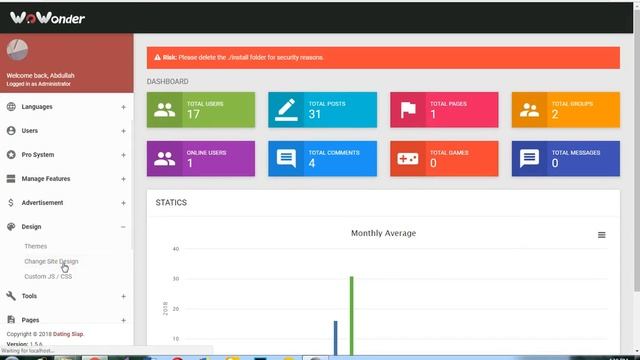
Task: Click the Advertisement dollar icon
Action: (11, 202)
